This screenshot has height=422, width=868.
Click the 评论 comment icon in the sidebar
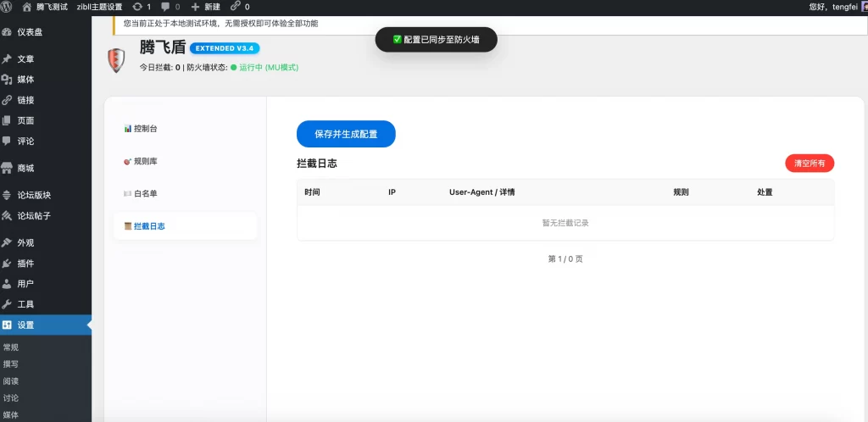[7, 141]
